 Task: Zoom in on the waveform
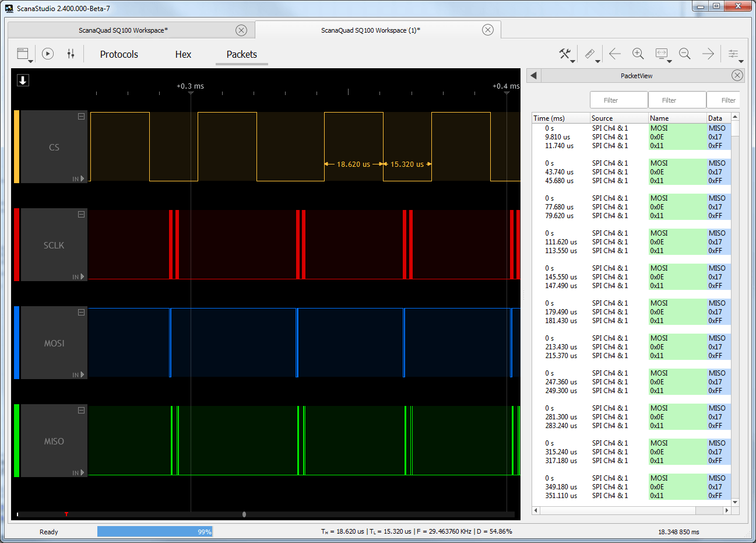tap(638, 54)
